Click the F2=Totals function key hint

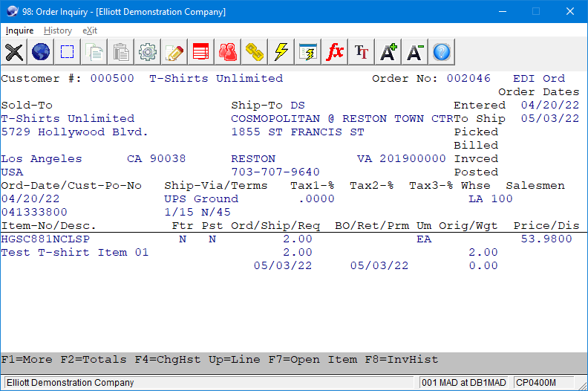click(x=94, y=360)
